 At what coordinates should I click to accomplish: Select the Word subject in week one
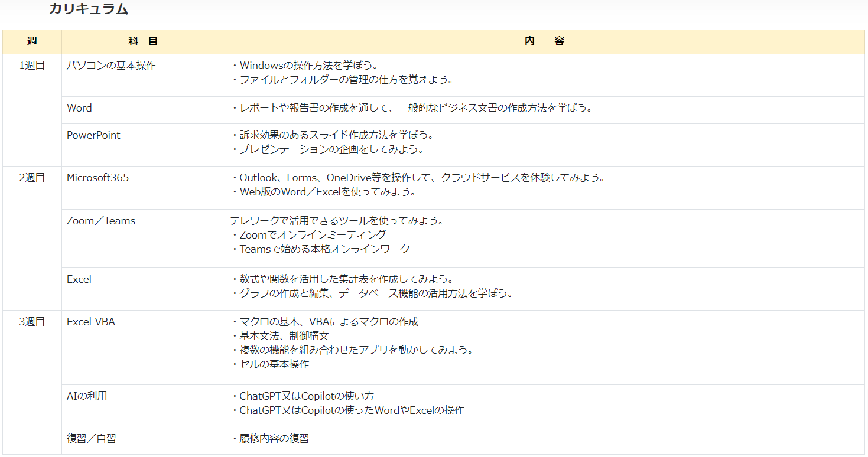coord(79,108)
